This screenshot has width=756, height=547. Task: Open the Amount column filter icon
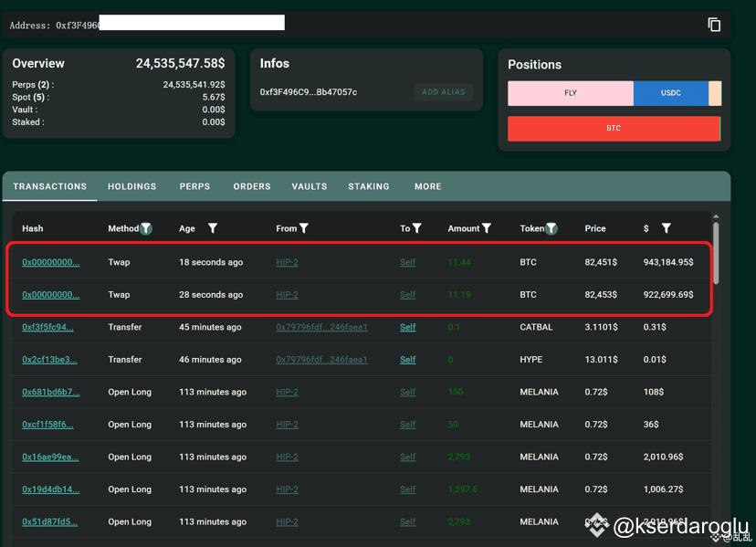click(x=487, y=228)
